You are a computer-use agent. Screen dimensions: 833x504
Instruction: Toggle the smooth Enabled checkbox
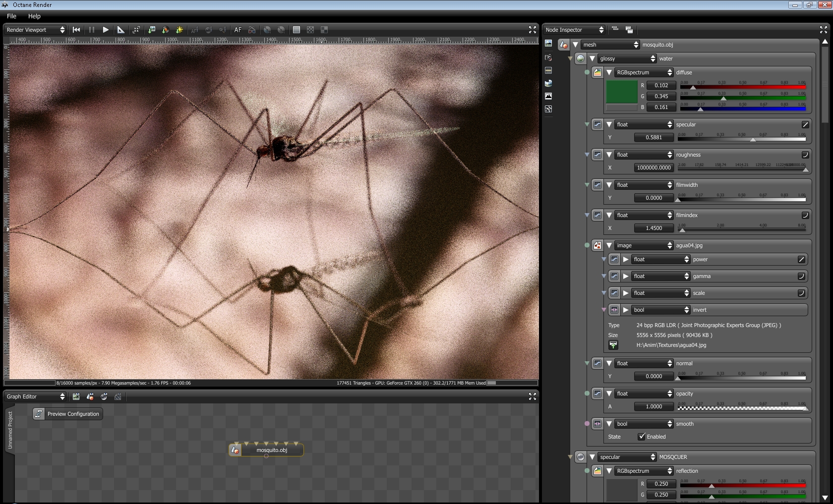pos(642,437)
